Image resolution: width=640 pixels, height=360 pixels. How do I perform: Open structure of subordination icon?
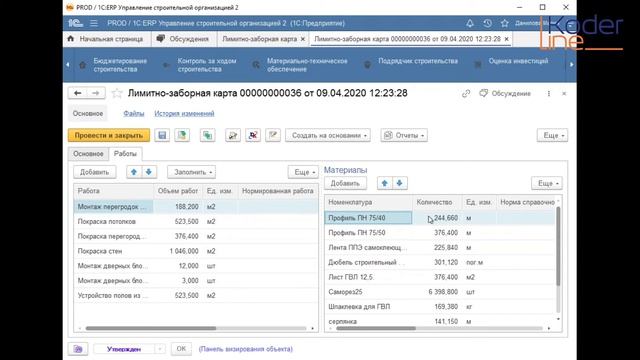pos(207,135)
